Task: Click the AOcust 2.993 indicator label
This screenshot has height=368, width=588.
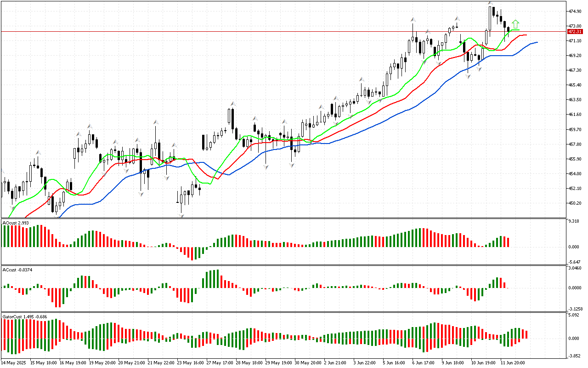Action: point(16,223)
